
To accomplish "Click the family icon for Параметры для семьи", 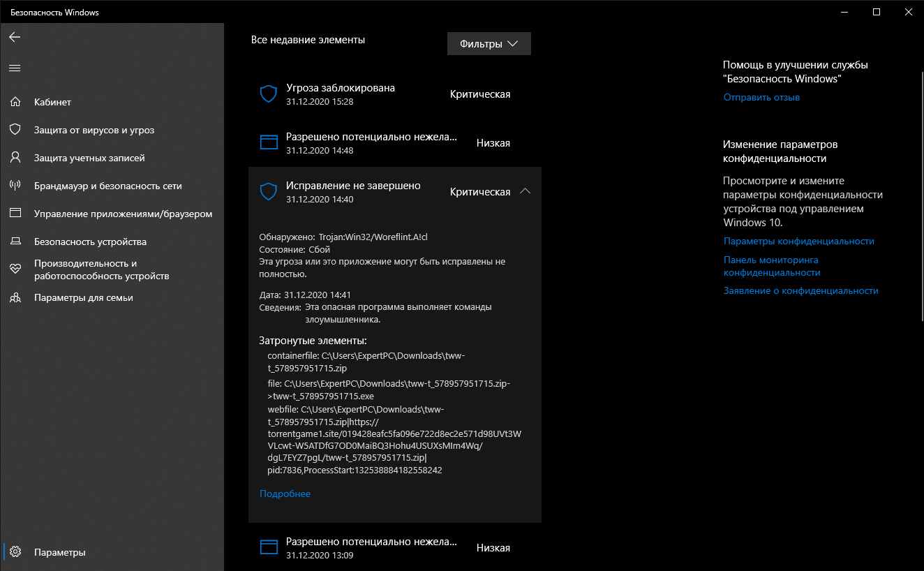I will 15,297.
